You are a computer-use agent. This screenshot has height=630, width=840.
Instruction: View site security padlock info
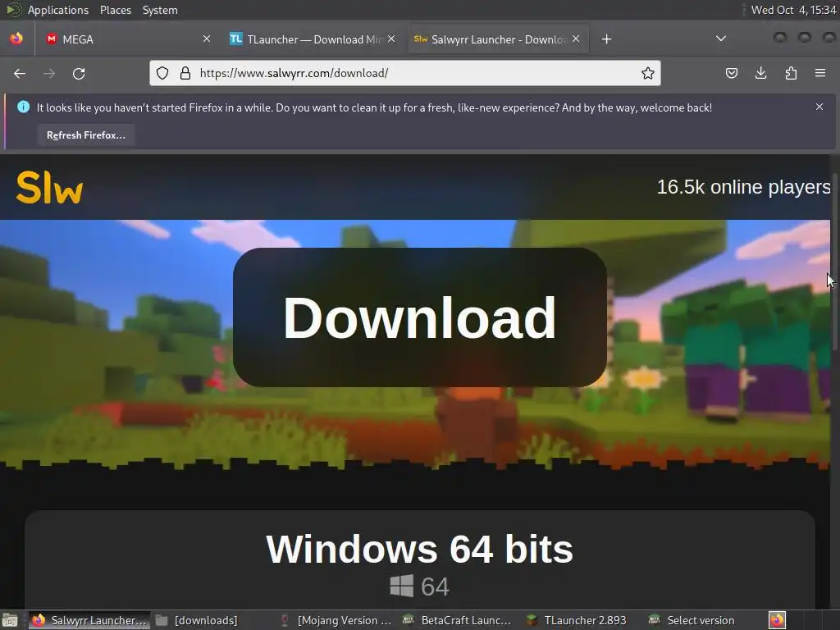[185, 73]
